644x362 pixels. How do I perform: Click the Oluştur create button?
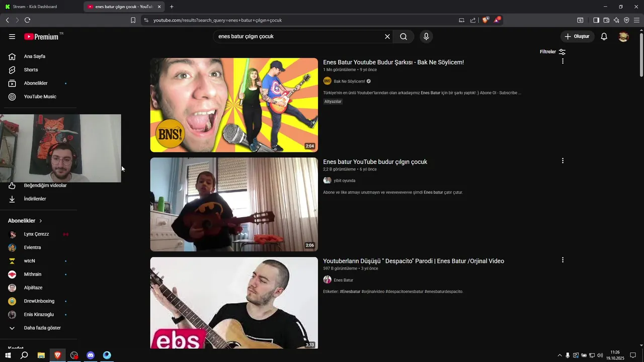tap(577, 36)
